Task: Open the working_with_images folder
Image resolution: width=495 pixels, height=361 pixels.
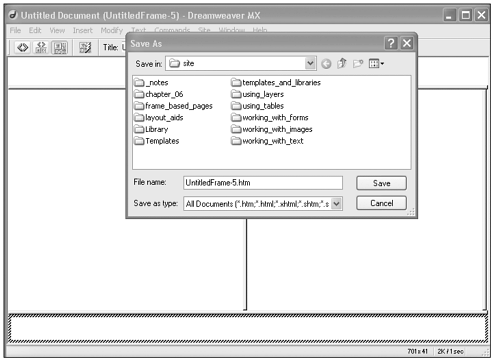Action: 272,129
